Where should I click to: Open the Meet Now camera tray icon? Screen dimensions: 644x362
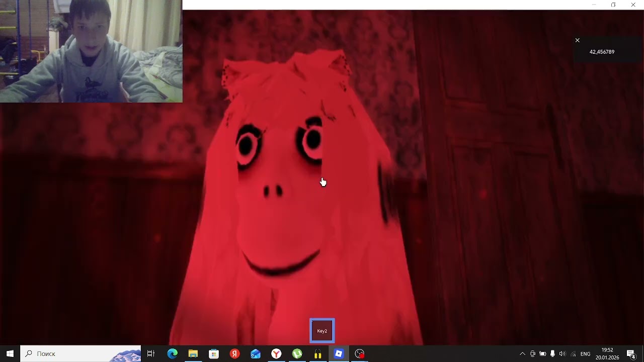[532, 354]
